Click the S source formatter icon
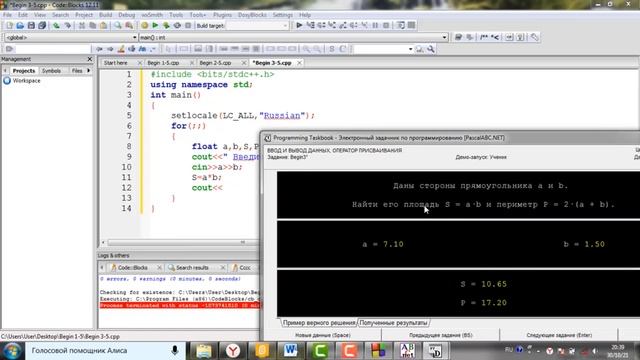640x360 pixels. [x=331, y=49]
